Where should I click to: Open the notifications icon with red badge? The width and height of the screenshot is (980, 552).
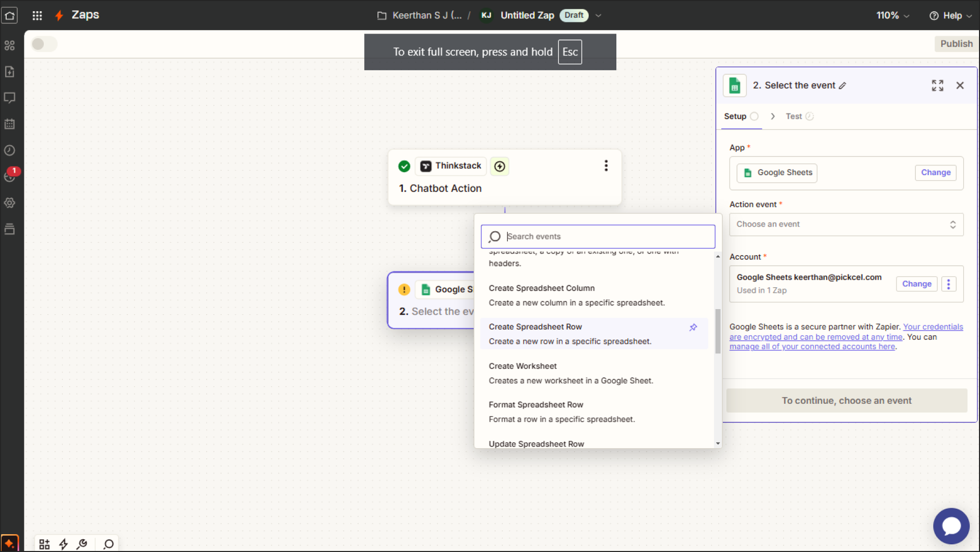(11, 176)
